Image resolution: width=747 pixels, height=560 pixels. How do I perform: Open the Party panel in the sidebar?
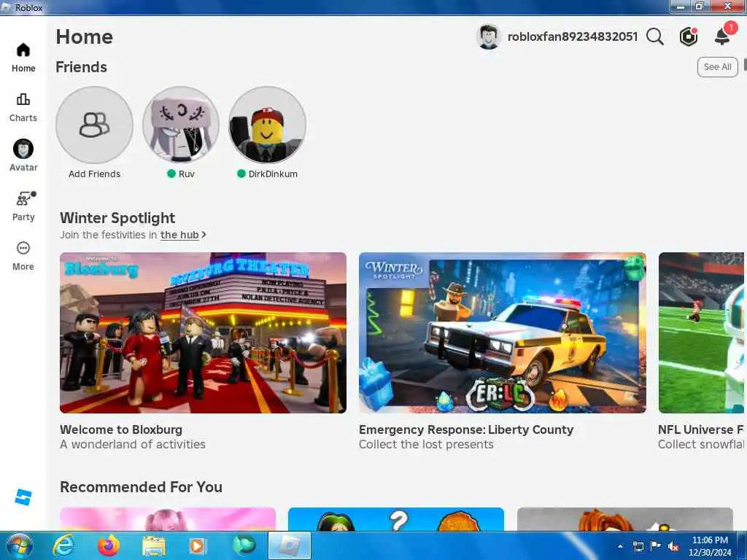(23, 206)
